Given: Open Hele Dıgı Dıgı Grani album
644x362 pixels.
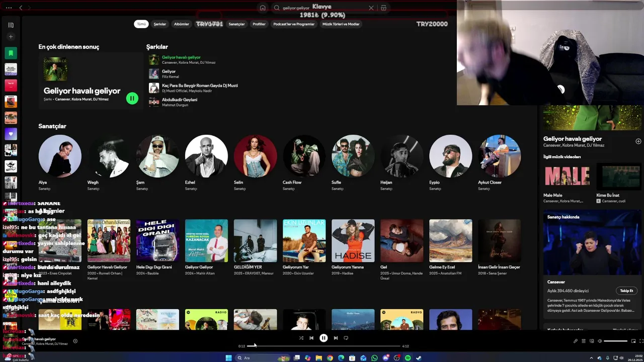Looking at the screenshot, I should pos(157,241).
